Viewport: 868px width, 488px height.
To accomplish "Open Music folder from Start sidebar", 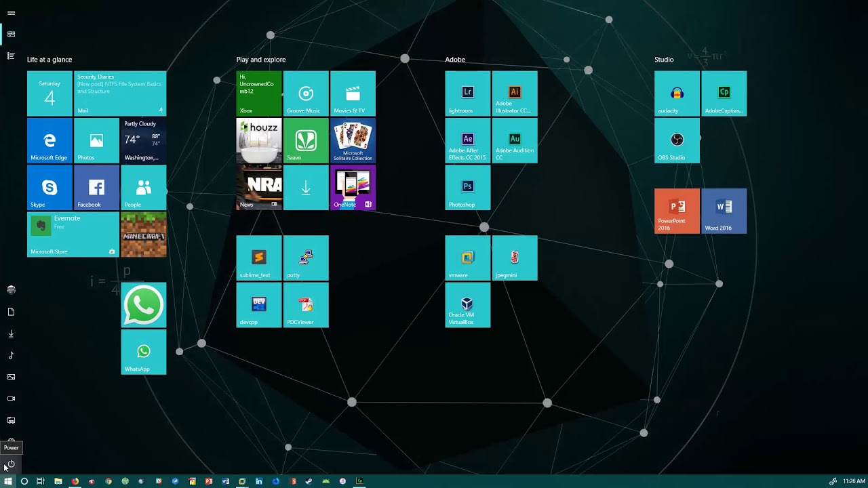I will point(11,355).
